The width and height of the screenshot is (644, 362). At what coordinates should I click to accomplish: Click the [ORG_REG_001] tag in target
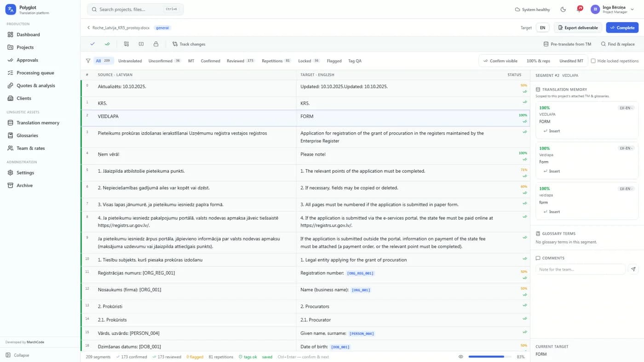click(360, 273)
